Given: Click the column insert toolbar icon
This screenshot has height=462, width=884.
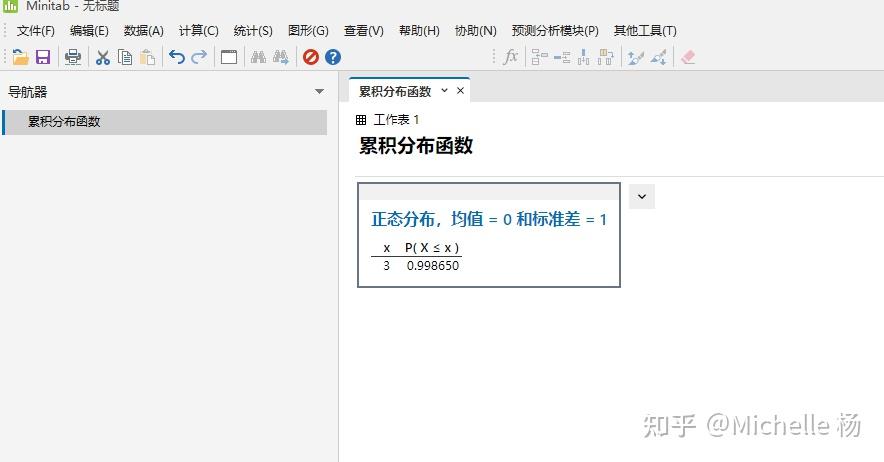Looking at the screenshot, I should click(x=584, y=57).
